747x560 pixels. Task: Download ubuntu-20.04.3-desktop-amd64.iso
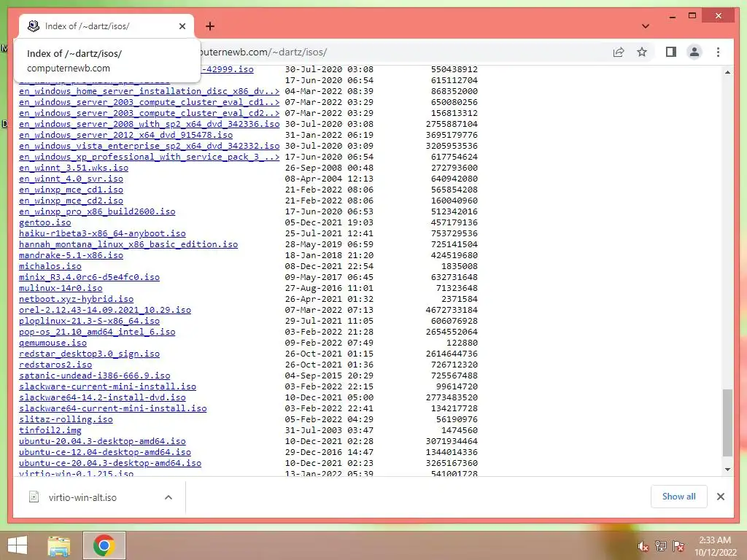102,441
